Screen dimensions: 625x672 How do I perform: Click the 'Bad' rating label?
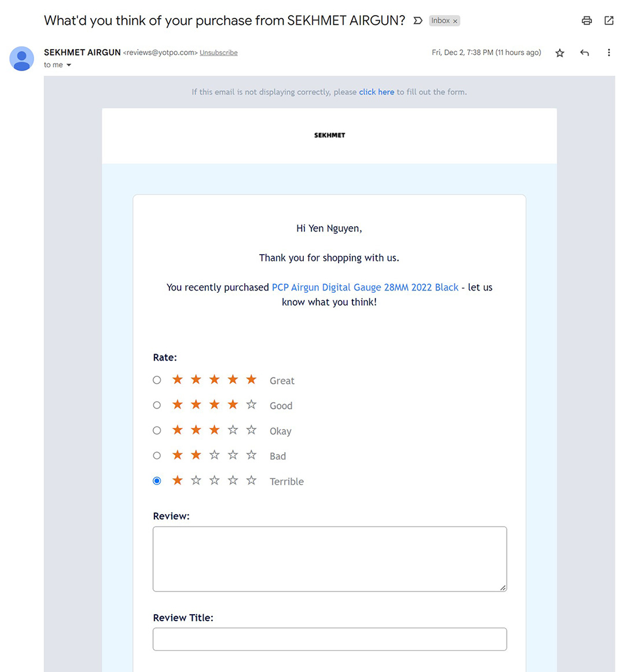click(x=278, y=456)
